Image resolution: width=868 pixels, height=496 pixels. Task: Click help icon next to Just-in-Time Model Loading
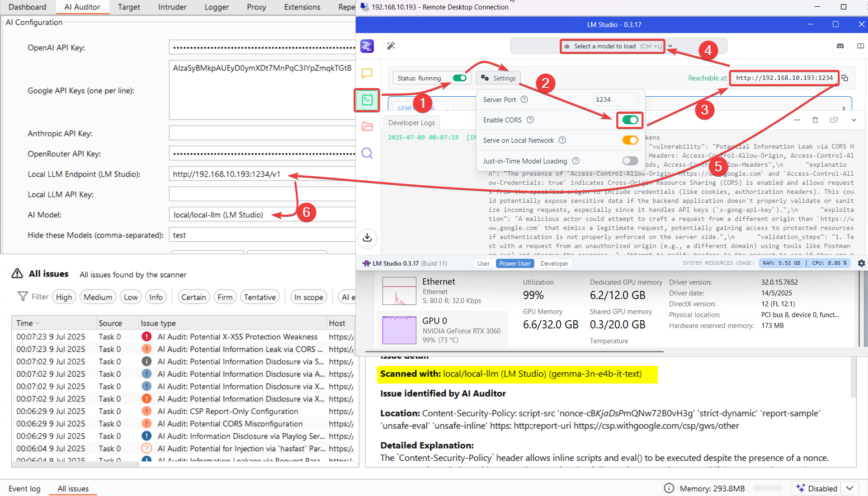pos(576,161)
